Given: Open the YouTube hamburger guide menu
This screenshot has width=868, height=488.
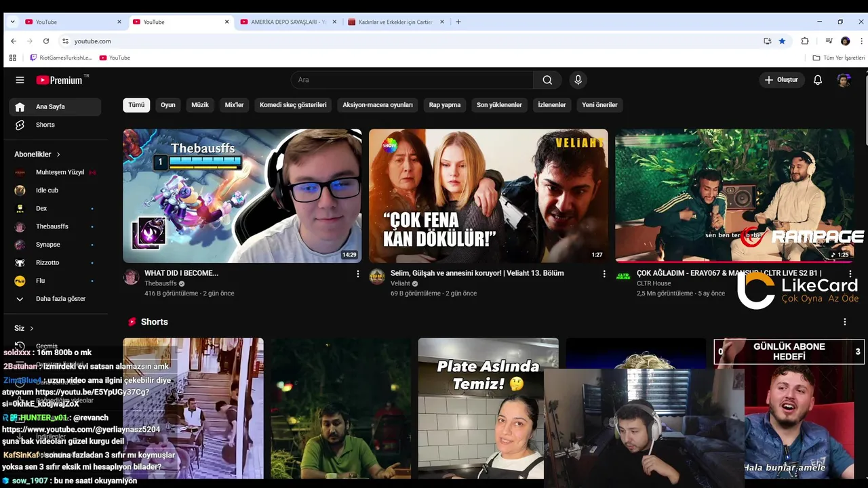Looking at the screenshot, I should coord(20,80).
